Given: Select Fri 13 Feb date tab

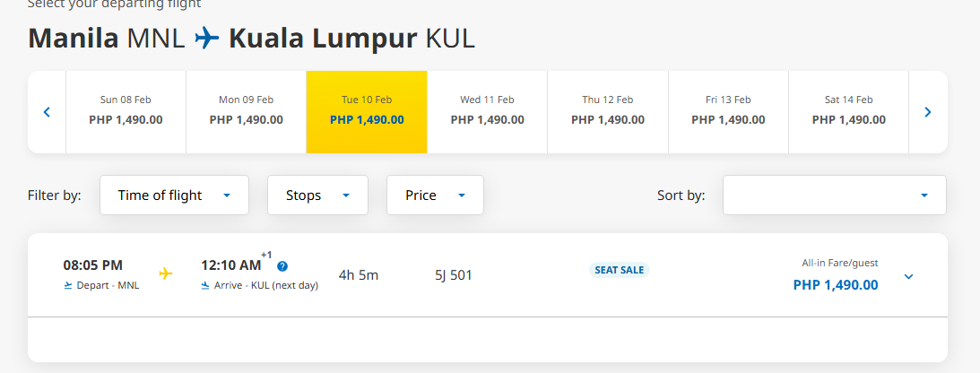Looking at the screenshot, I should tap(728, 112).
